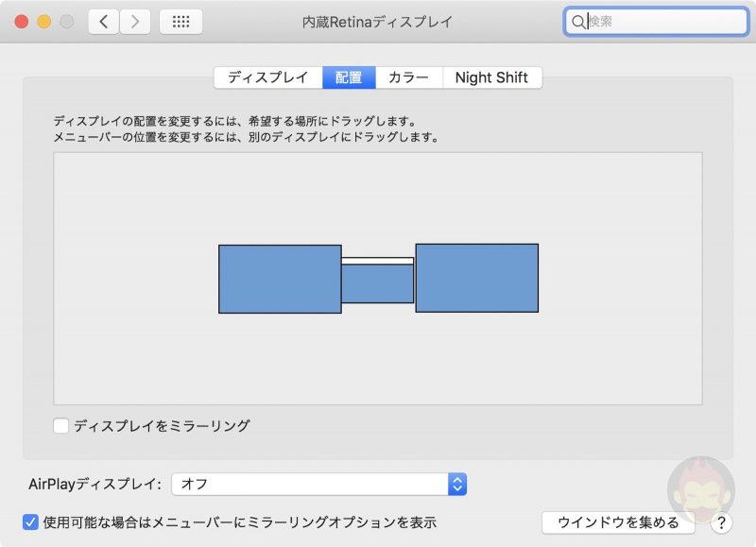The width and height of the screenshot is (756, 547).
Task: Open the Show All preferences grid icon
Action: 180,20
